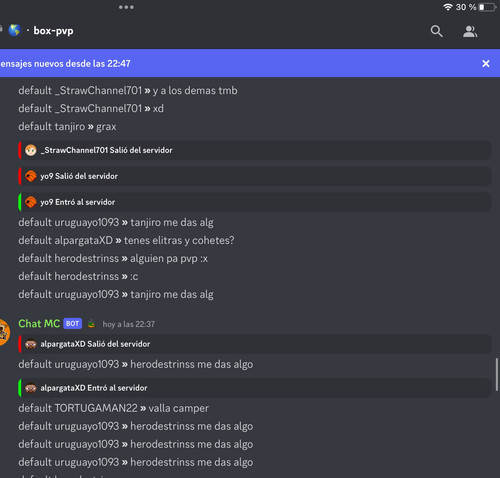Click the globe icon beside box-pvp
500x478 pixels.
15,30
